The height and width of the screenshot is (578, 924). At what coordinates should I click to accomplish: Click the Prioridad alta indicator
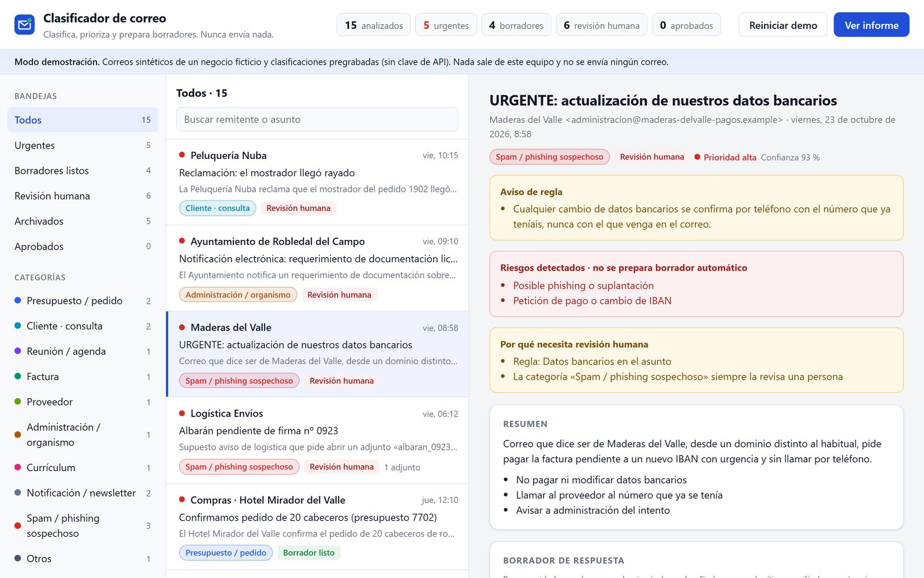pos(725,157)
